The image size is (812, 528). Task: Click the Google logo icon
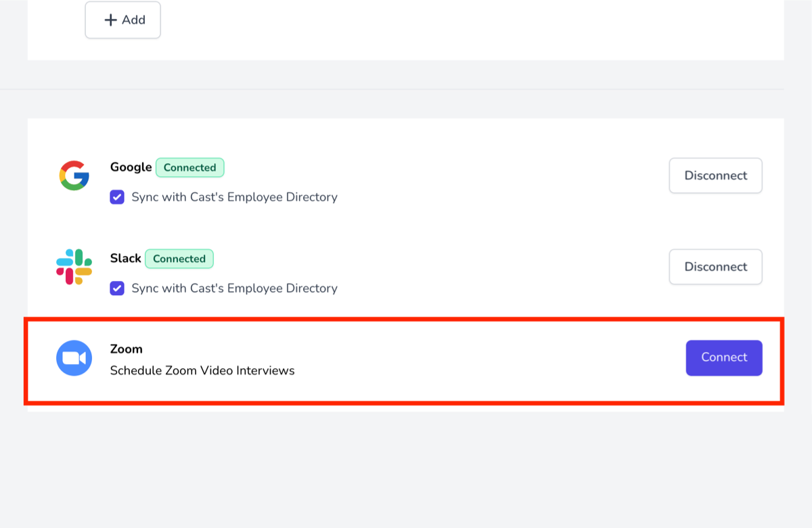74,176
